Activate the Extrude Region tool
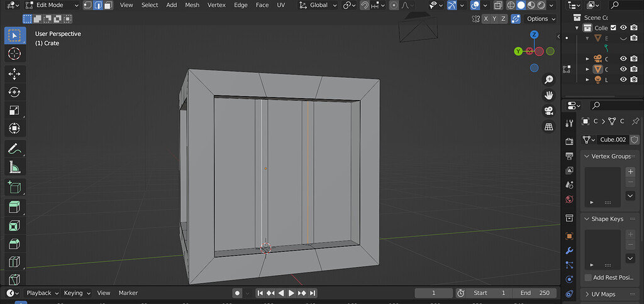Screen dimensions: 644x304 [x=14, y=207]
